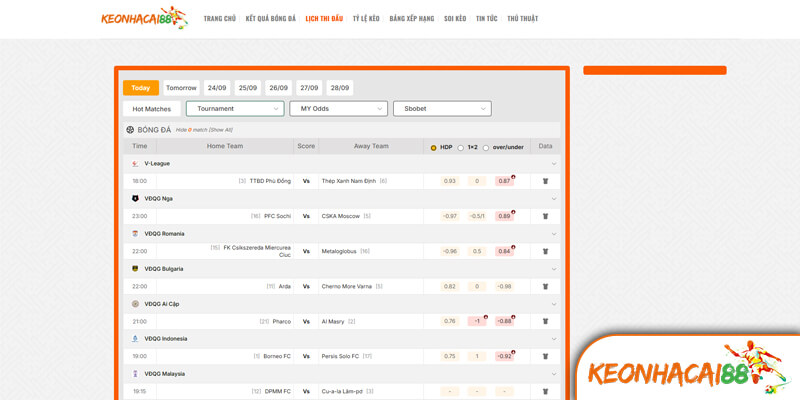Click the soccer ball icon beside BÓNG ĐÁ

130,129
